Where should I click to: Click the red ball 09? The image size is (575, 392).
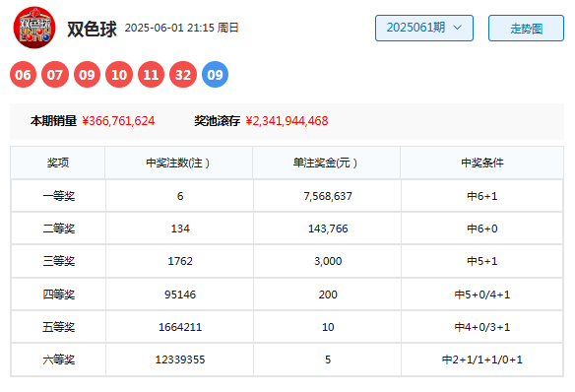click(x=87, y=75)
